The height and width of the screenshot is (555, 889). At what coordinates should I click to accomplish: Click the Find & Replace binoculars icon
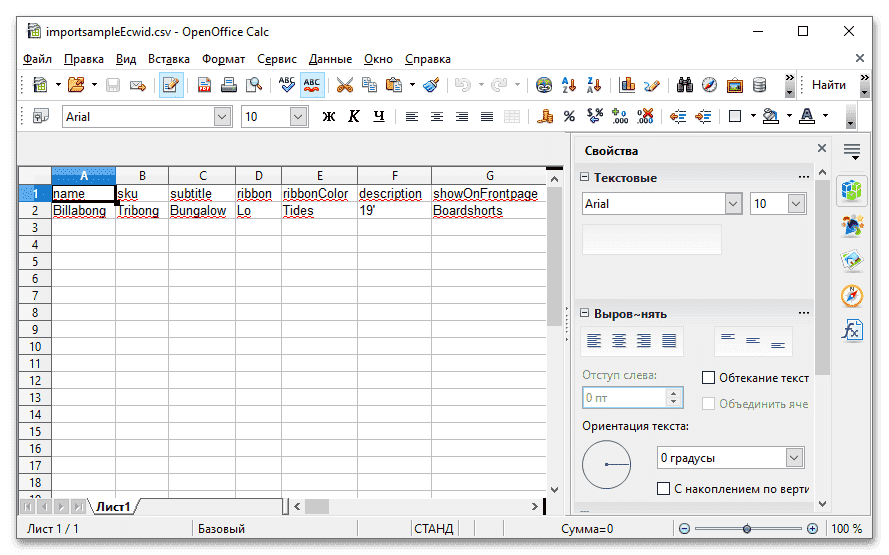(685, 85)
